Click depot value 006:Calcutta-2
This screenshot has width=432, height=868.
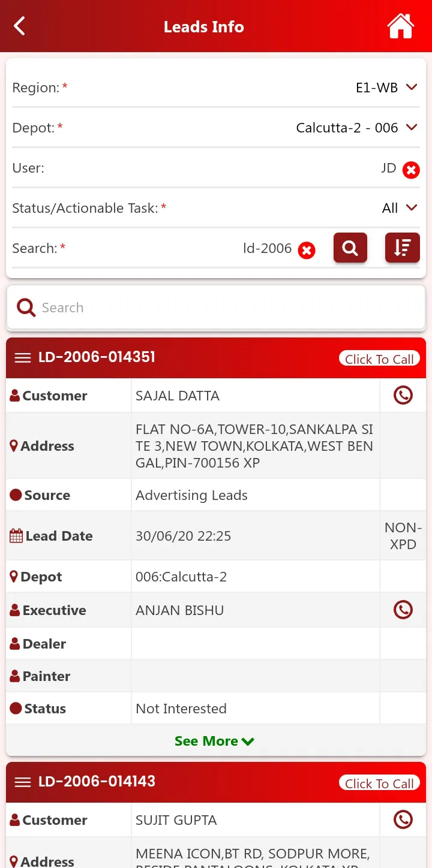(181, 577)
